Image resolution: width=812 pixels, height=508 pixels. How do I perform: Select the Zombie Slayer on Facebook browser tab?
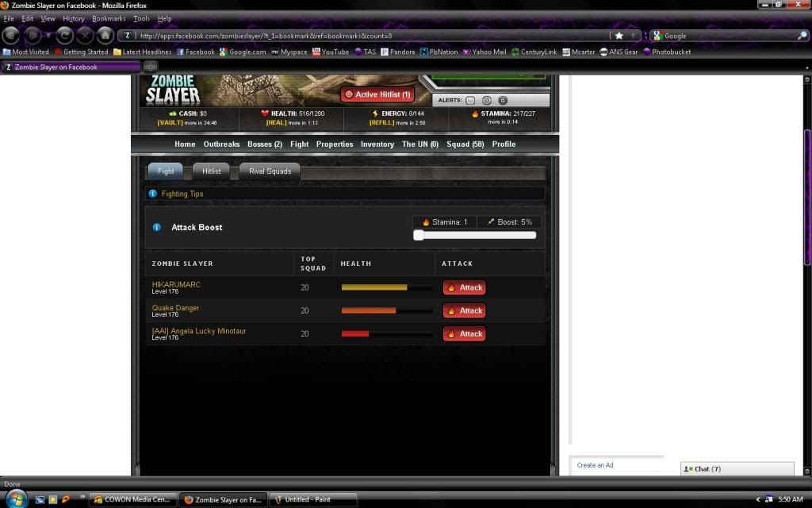[x=71, y=67]
